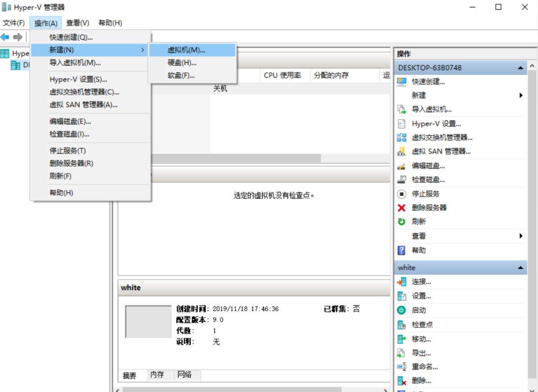Choose 软盘(F)... from the submenu
This screenshot has width=538, height=392.
[193, 75]
